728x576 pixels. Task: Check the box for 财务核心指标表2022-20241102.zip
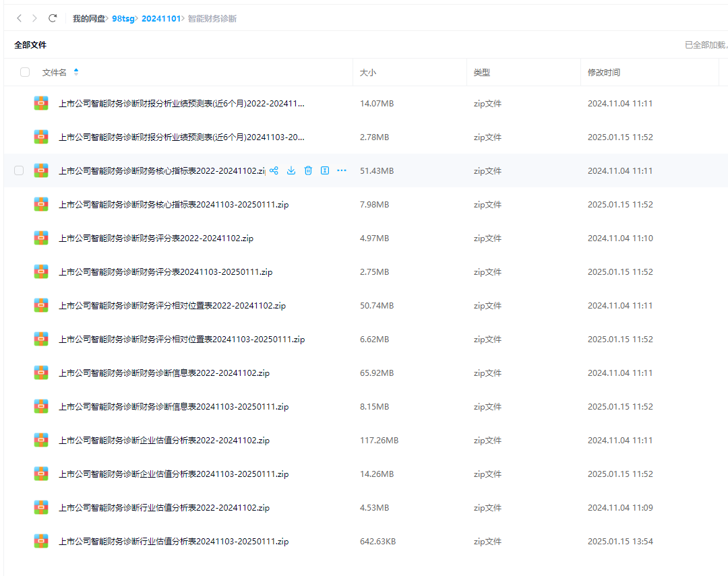(19, 170)
